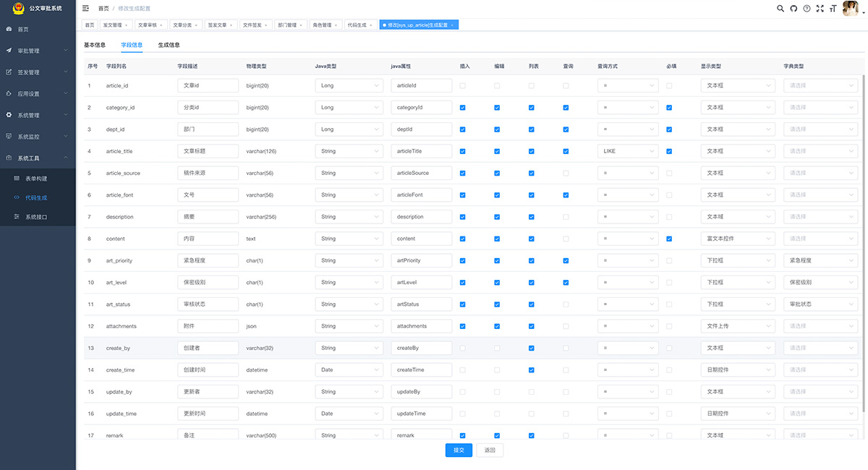This screenshot has width=868, height=470.
Task: Expand the 系统管理 sidebar menu
Action: [x=38, y=115]
